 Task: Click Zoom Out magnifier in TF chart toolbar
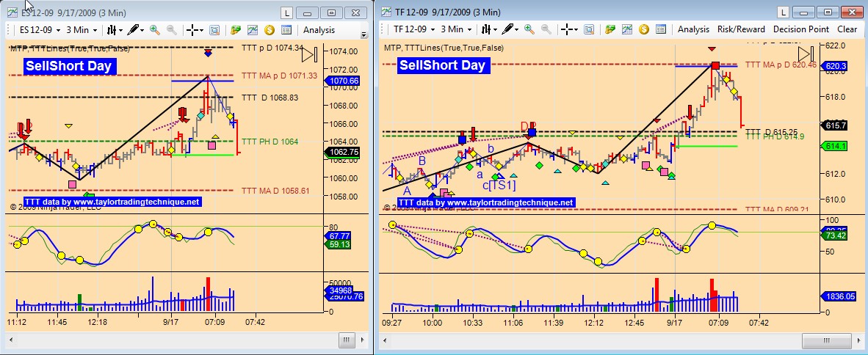coord(546,29)
